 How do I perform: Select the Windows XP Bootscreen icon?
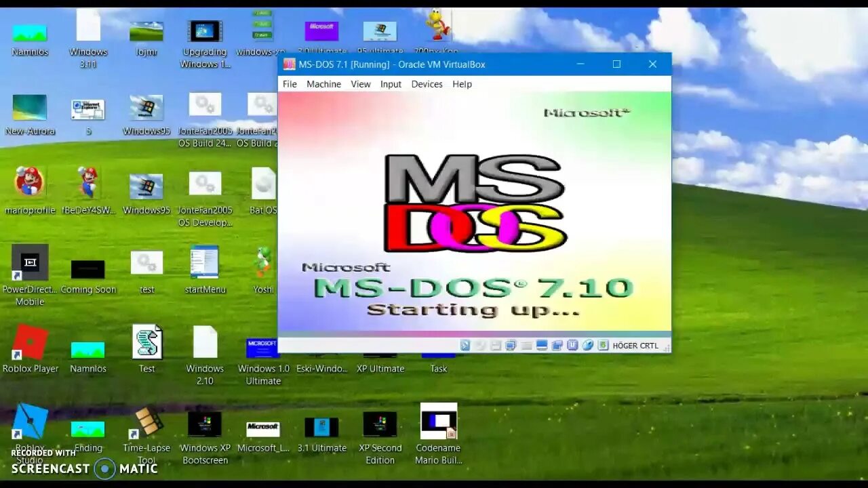point(205,437)
